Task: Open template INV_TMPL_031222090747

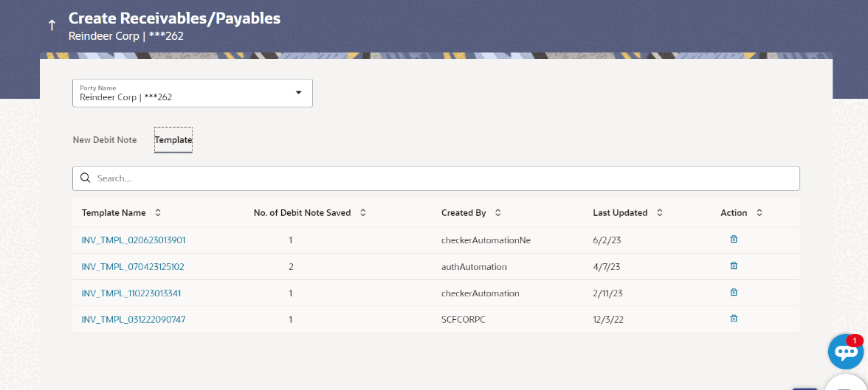Action: point(134,319)
